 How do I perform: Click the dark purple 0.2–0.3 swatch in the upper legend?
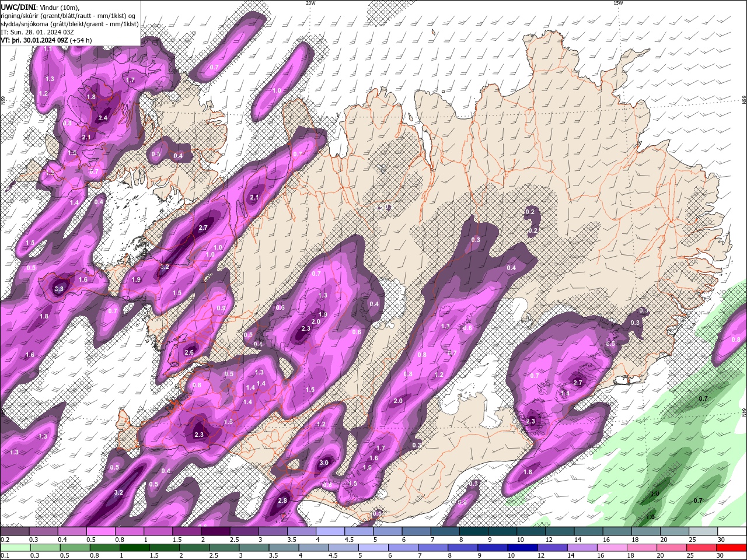pos(15,531)
